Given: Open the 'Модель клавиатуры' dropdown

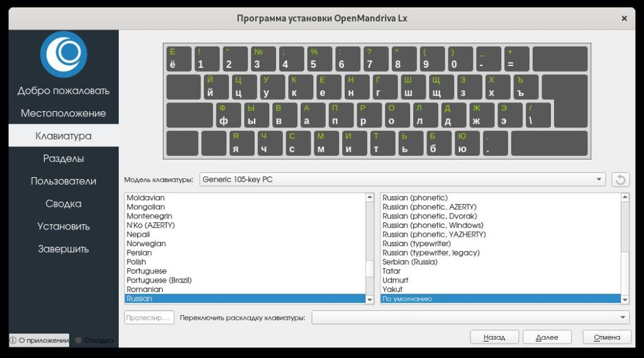Looking at the screenshot, I should (x=402, y=180).
